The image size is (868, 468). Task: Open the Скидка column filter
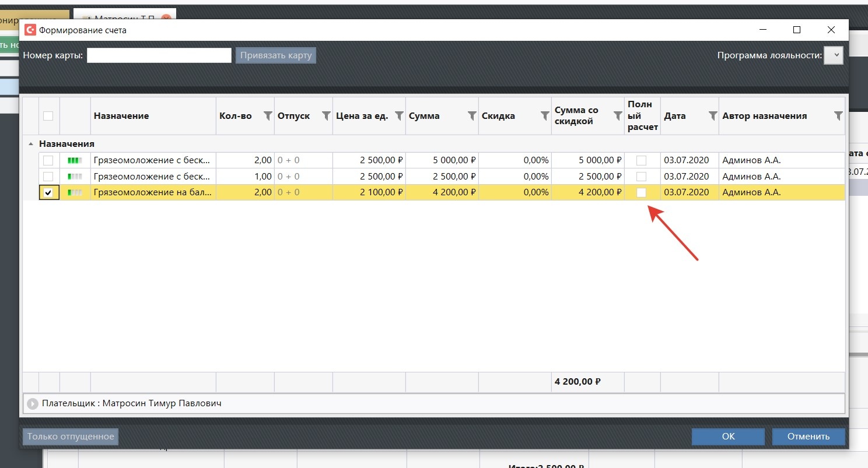(545, 116)
